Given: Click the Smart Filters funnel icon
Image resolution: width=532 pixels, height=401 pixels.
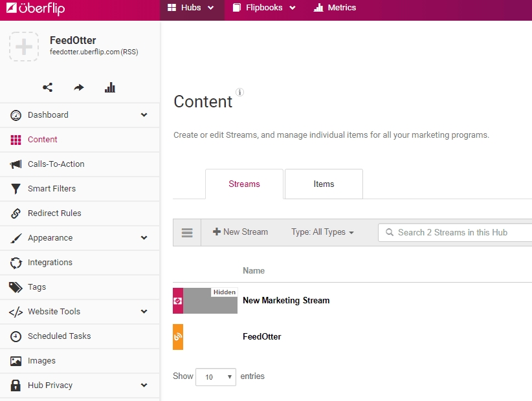Looking at the screenshot, I should (x=16, y=189).
